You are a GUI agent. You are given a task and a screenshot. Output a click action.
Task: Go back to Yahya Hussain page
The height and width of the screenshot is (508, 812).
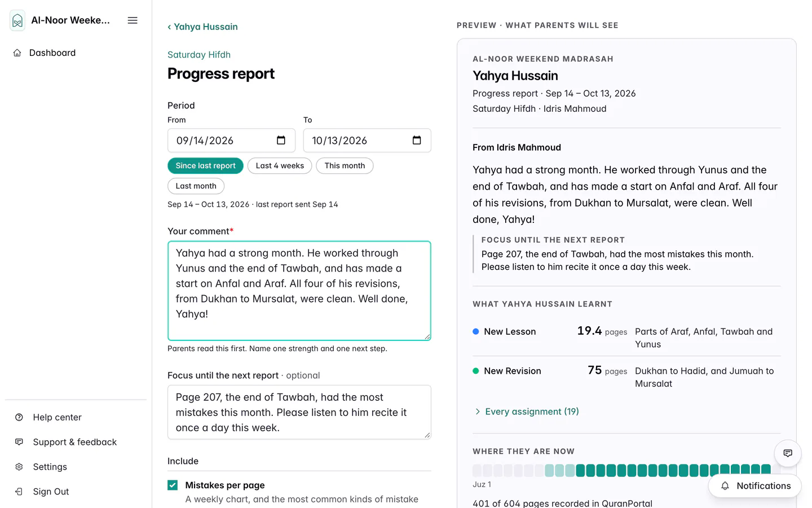coord(202,27)
